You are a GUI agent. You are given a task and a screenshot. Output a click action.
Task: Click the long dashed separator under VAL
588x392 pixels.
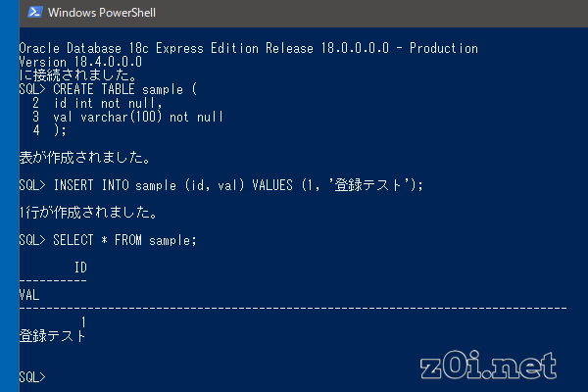(292, 307)
